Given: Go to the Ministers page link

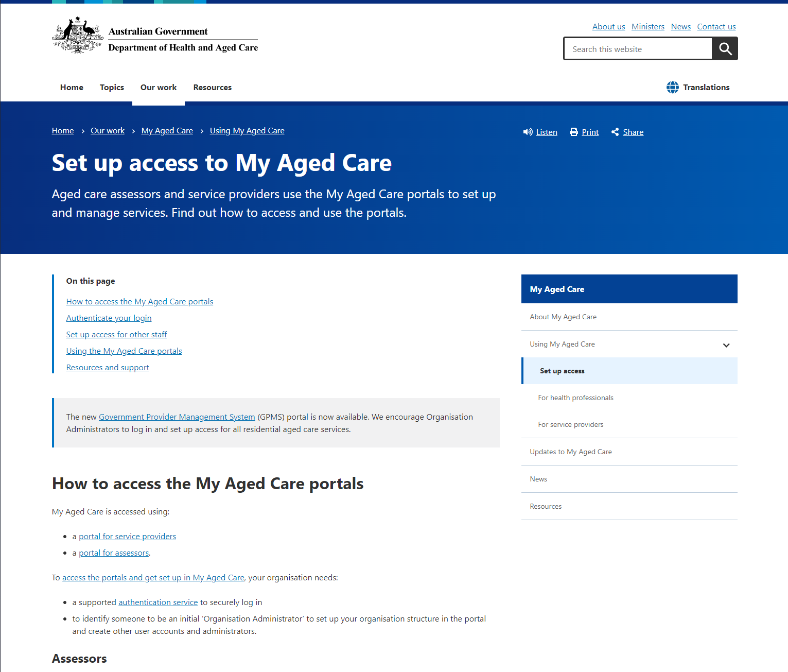Looking at the screenshot, I should (647, 27).
